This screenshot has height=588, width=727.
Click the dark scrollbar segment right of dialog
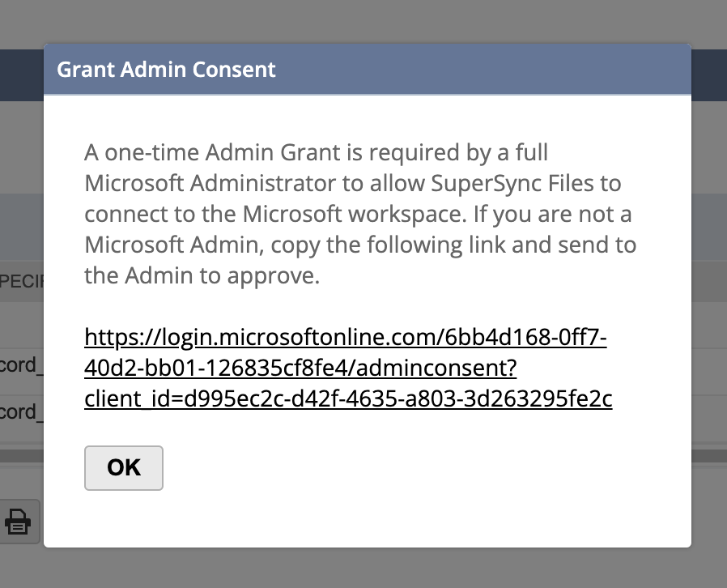[709, 456]
